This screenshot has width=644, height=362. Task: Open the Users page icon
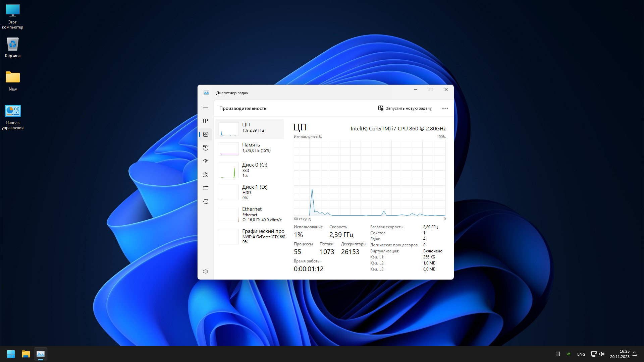pos(206,175)
